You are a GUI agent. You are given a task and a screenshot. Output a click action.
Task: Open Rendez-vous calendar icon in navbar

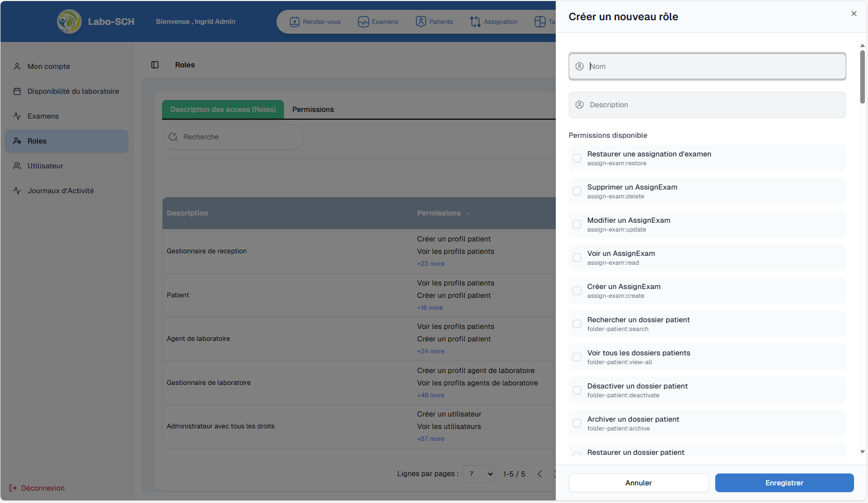(294, 22)
